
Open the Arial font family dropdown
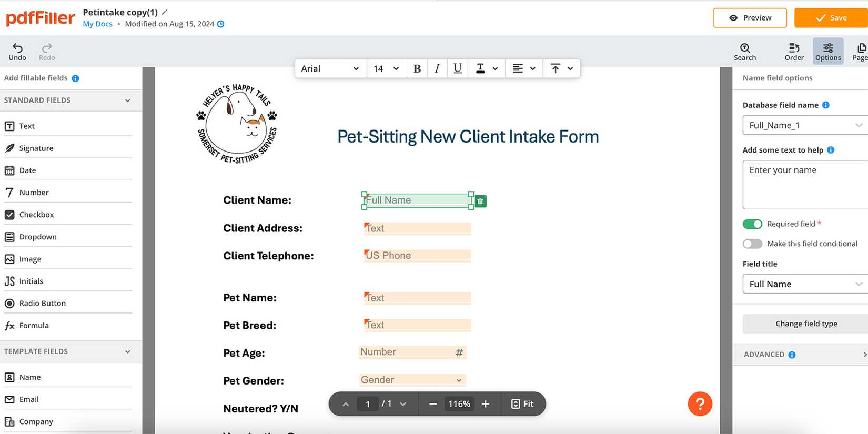click(x=330, y=68)
